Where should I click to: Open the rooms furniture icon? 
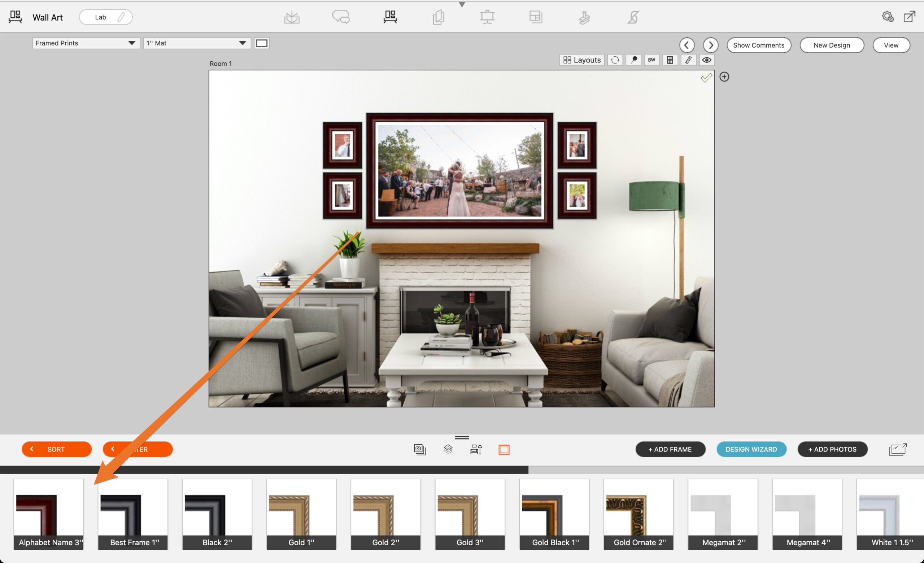[476, 449]
